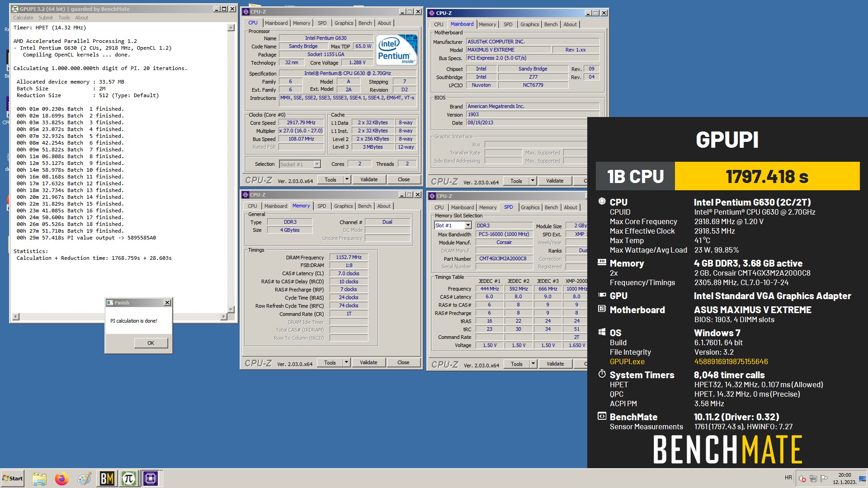Click the CPU chip icon in BenchMate panel
Screen dimensions: 868x488
click(602, 202)
